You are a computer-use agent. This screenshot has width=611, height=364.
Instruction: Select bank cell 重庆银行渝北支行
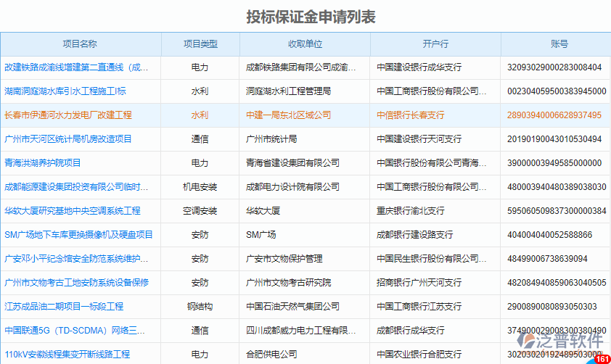pyautogui.click(x=410, y=210)
